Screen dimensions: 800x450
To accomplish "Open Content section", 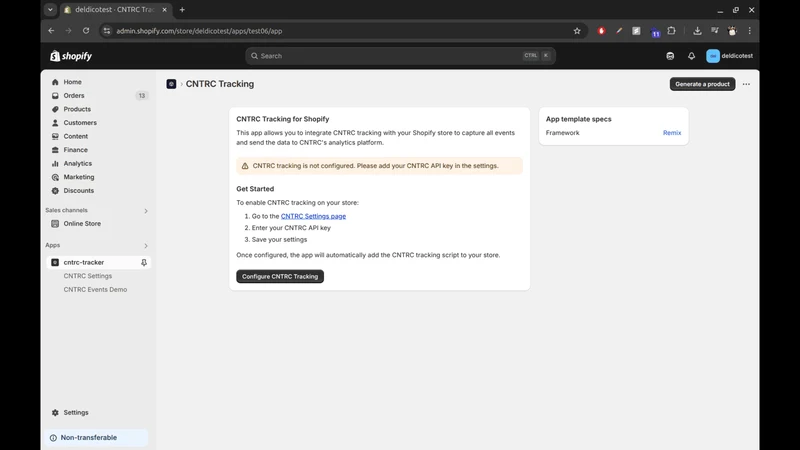I will point(76,136).
